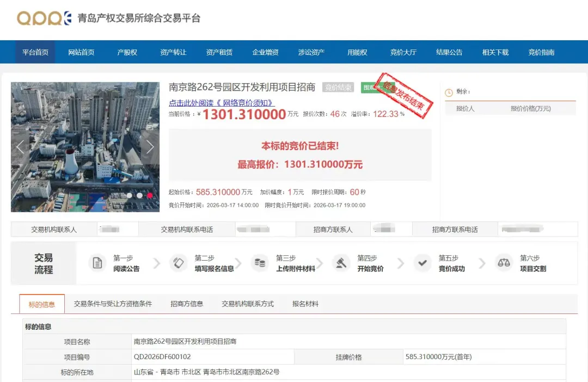Show previous photo with left carousel arrow
Screen dimensions: 588x382
coord(20,146)
